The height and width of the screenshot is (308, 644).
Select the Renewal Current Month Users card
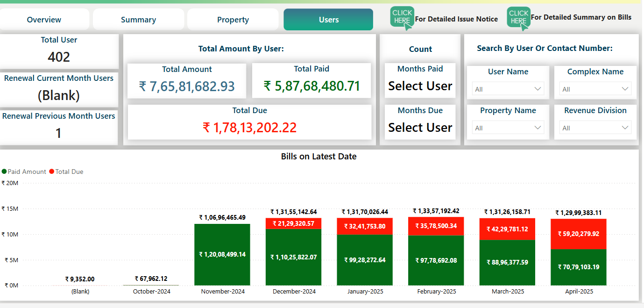pyautogui.click(x=59, y=89)
